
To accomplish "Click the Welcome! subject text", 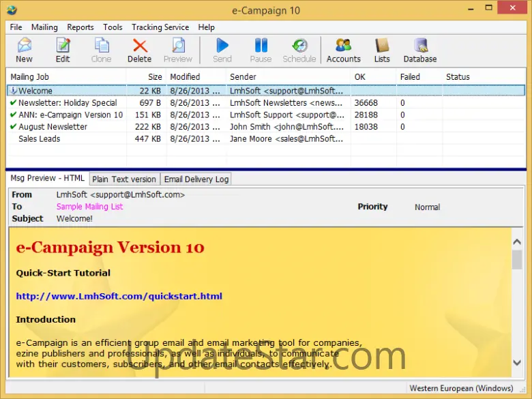I will [74, 218].
